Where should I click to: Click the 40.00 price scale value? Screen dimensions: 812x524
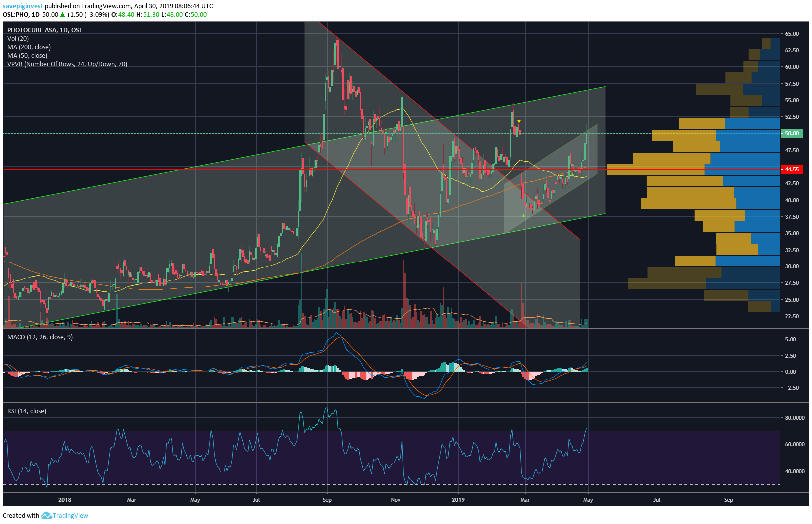click(x=792, y=200)
